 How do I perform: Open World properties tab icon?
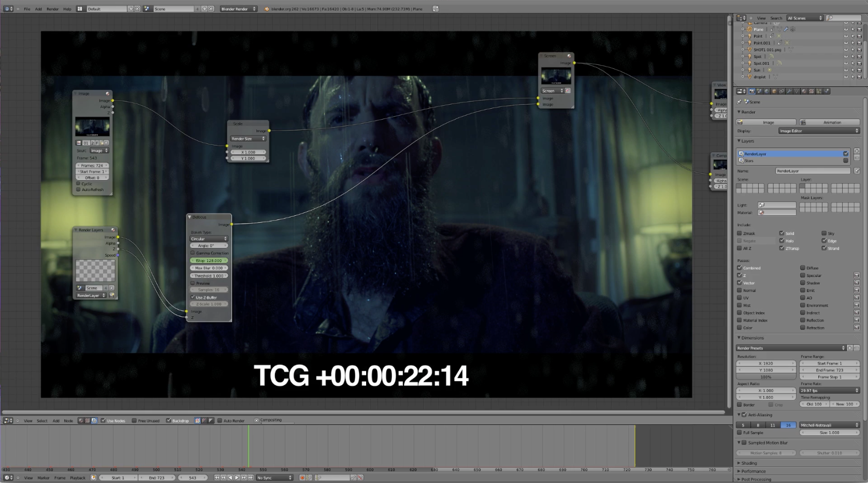(x=767, y=91)
